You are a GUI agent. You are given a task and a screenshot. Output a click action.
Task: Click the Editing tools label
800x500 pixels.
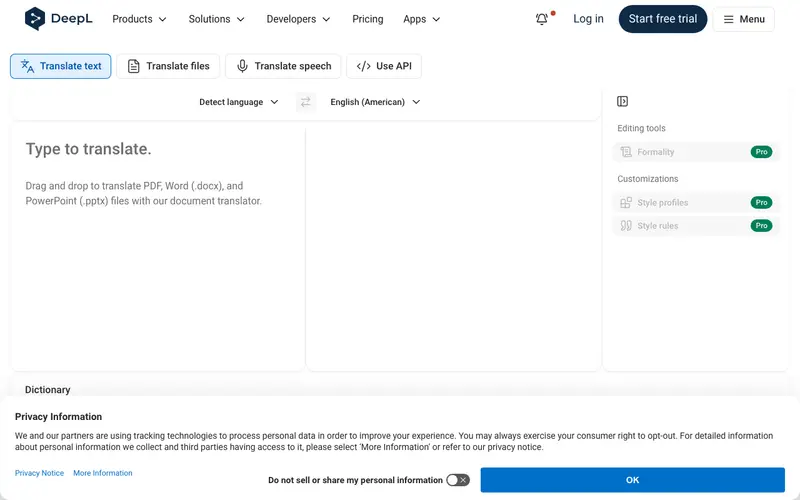[x=641, y=128]
